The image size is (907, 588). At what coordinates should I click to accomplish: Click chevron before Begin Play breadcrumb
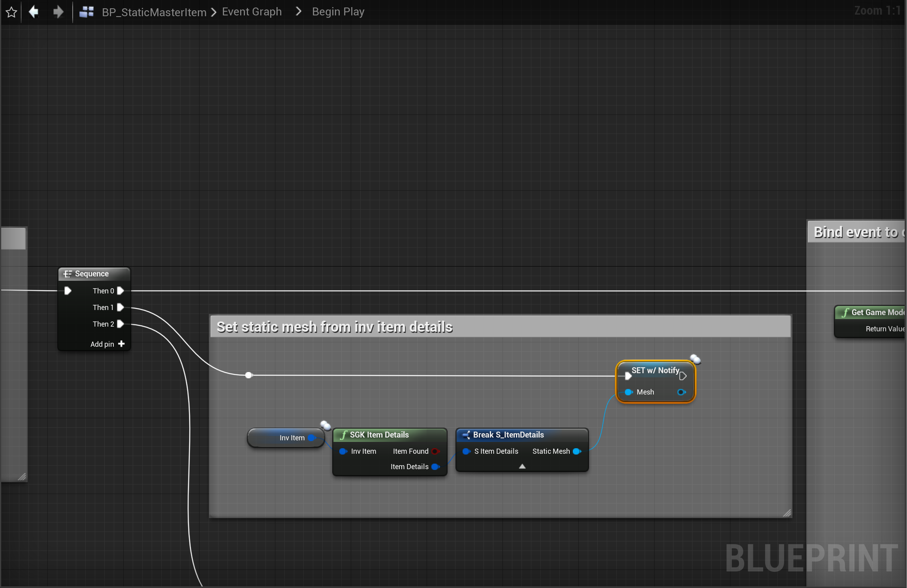(299, 12)
